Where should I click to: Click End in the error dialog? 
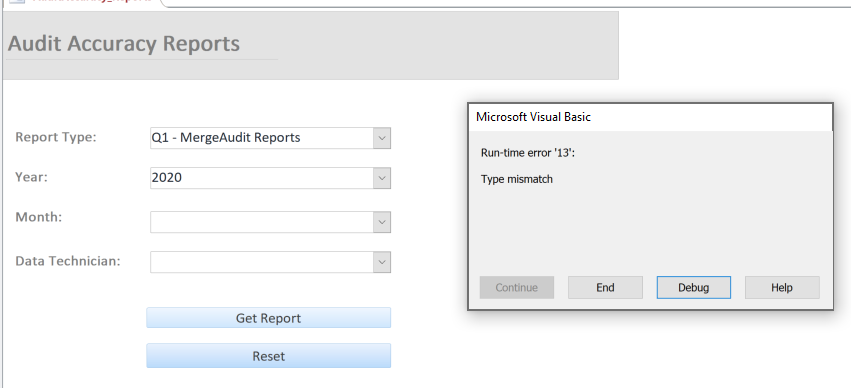coord(605,288)
